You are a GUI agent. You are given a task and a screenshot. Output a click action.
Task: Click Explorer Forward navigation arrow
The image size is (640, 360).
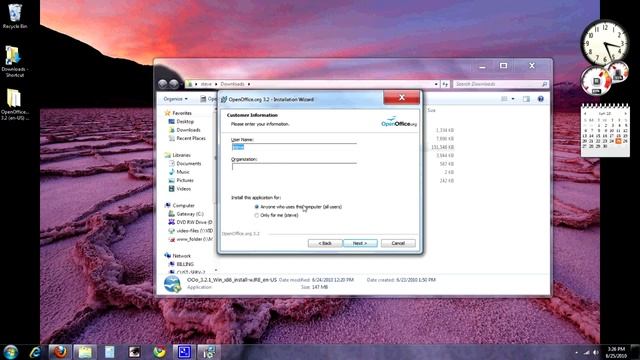point(173,84)
